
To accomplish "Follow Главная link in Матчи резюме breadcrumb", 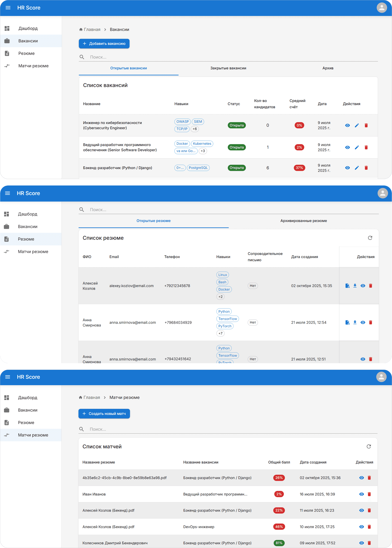I will (x=91, y=397).
